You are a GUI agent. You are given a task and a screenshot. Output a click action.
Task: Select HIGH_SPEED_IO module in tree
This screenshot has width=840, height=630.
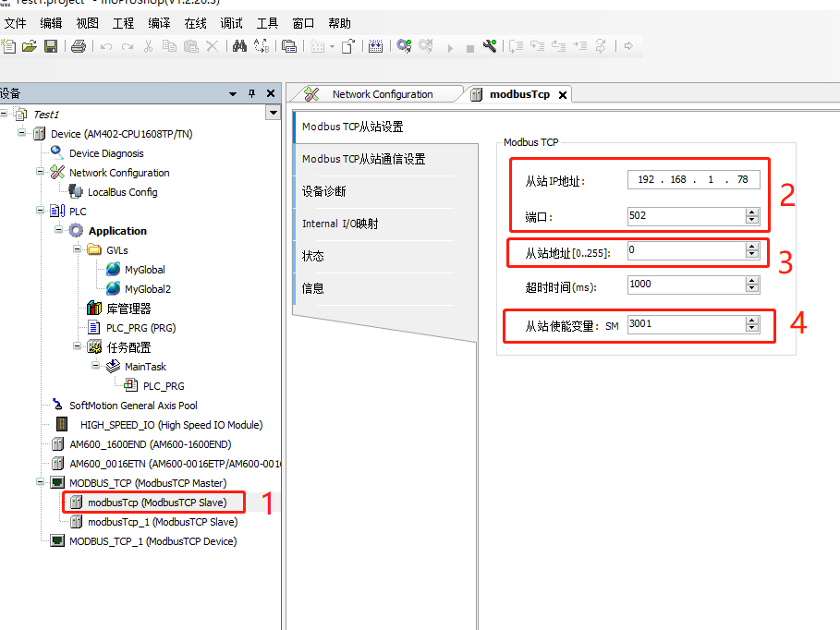click(172, 425)
